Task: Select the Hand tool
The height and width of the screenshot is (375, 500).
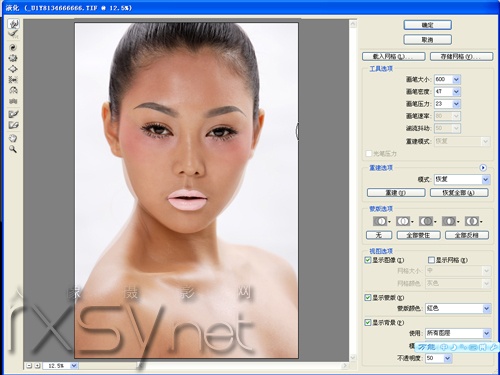Action: [13, 138]
